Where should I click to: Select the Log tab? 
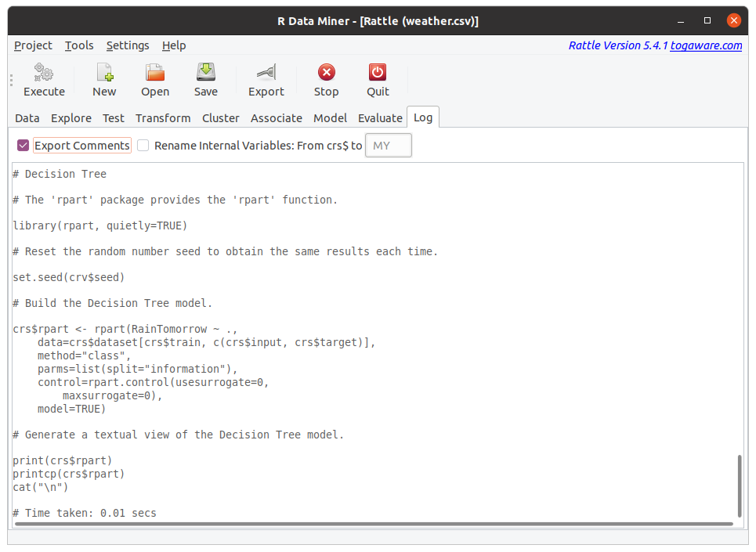423,117
